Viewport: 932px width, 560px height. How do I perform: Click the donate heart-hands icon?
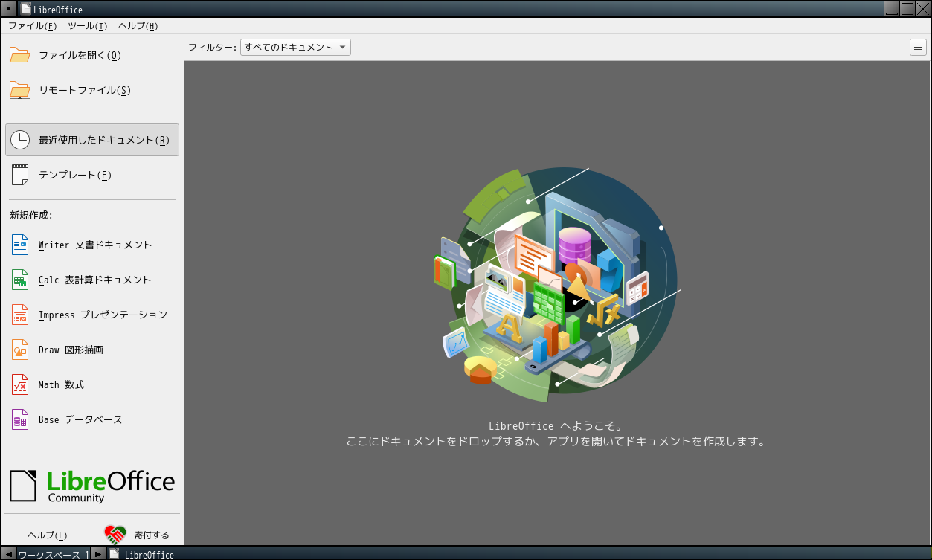pos(115,535)
